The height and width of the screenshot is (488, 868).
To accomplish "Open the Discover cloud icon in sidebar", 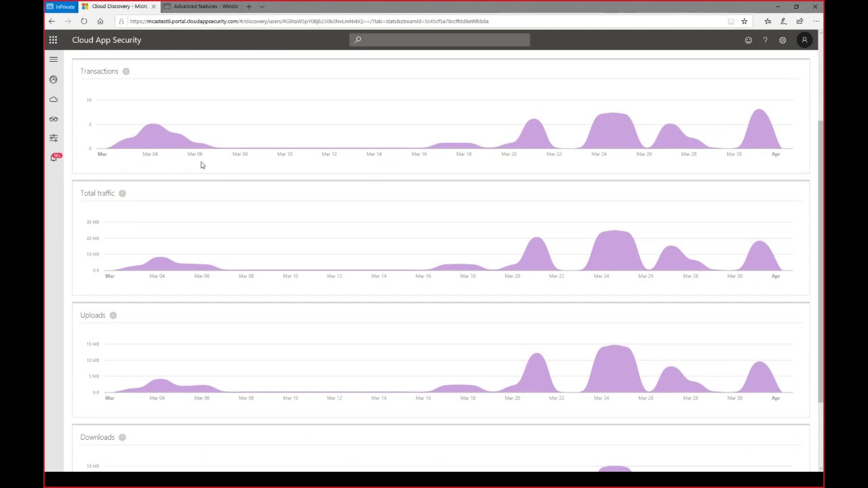I will pyautogui.click(x=54, y=100).
